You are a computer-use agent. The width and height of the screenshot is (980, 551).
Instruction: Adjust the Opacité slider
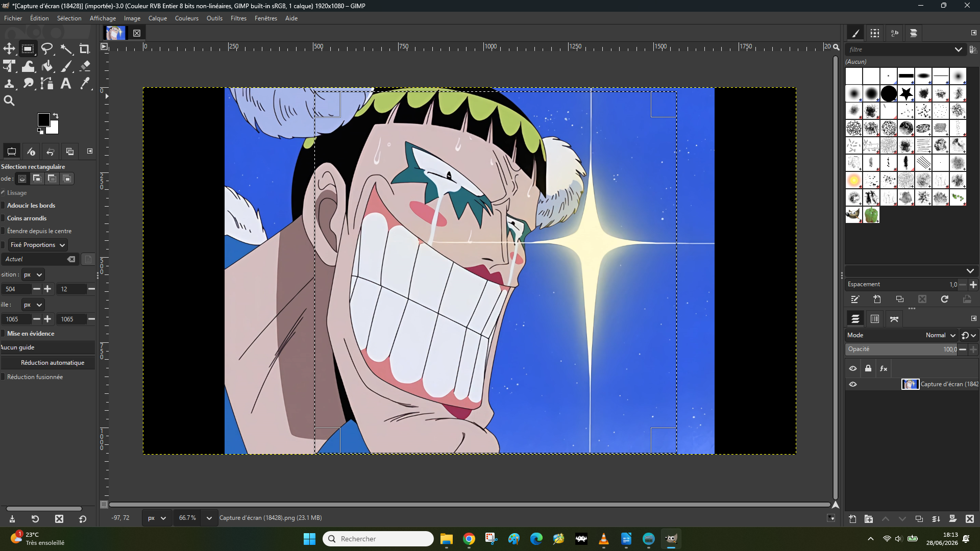pyautogui.click(x=901, y=349)
